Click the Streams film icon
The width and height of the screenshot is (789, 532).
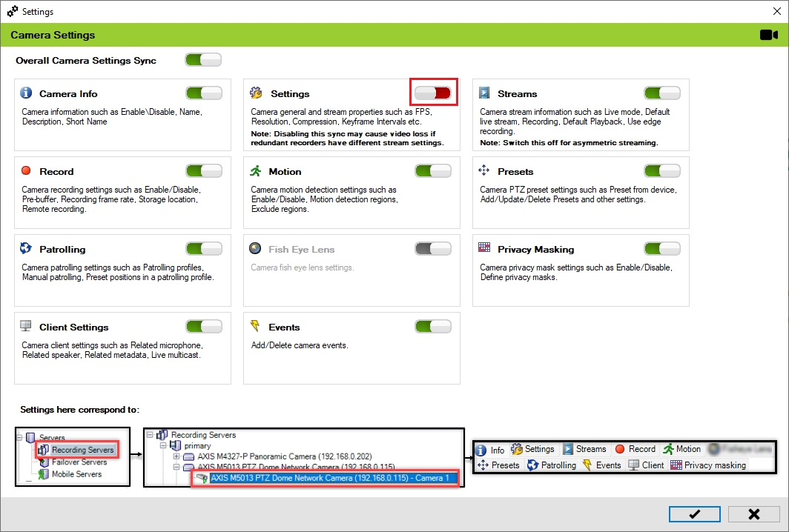click(x=484, y=93)
